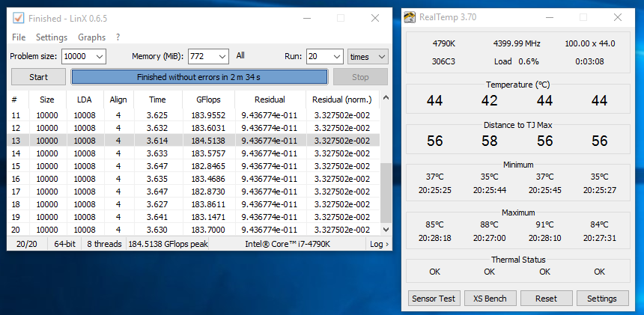Click the XS Bench button
Screen dimensions: 644x315
(x=490, y=299)
